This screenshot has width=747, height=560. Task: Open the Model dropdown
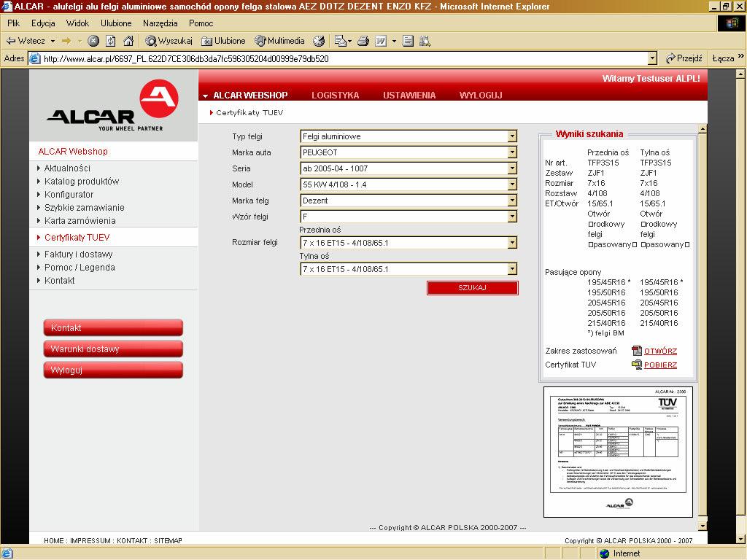click(x=409, y=184)
